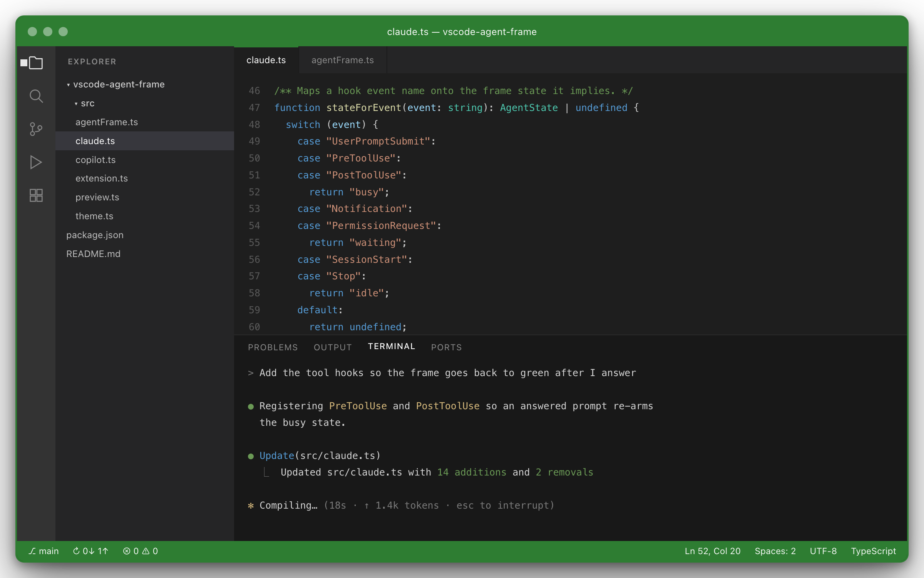
Task: Click the switch keyword on line 48
Action: (303, 124)
